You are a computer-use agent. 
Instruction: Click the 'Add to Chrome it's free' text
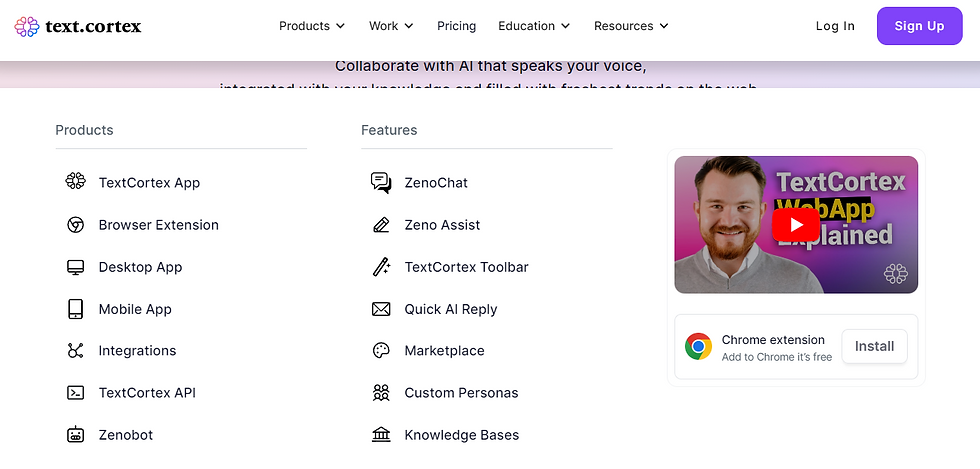pos(777,357)
